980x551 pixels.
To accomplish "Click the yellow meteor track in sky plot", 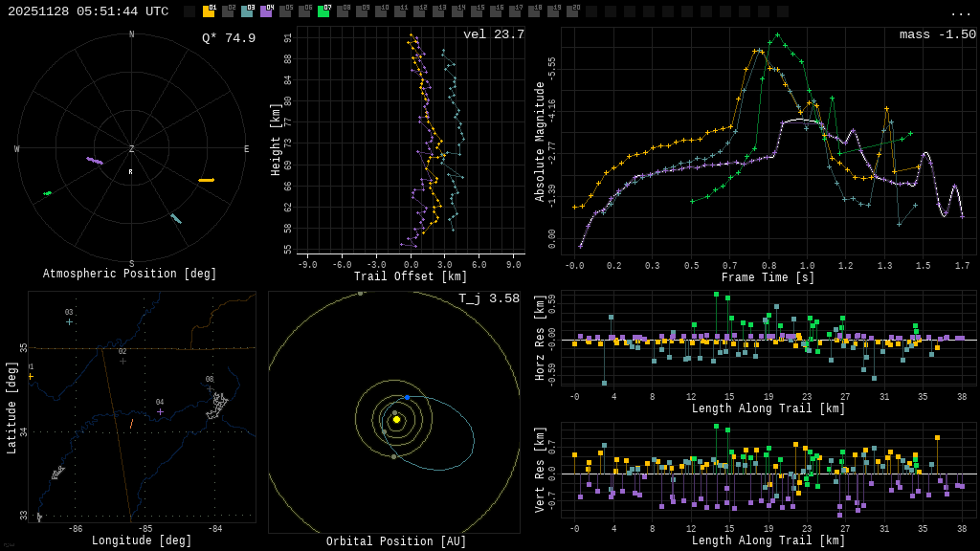I will (x=206, y=180).
